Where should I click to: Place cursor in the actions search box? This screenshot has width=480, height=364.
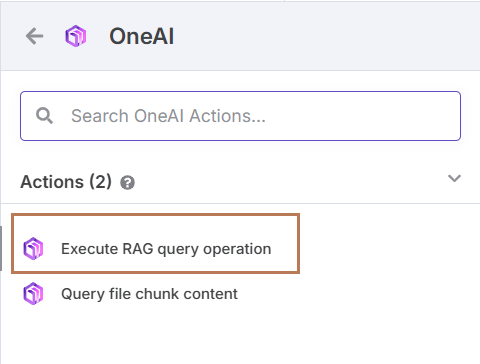click(240, 116)
